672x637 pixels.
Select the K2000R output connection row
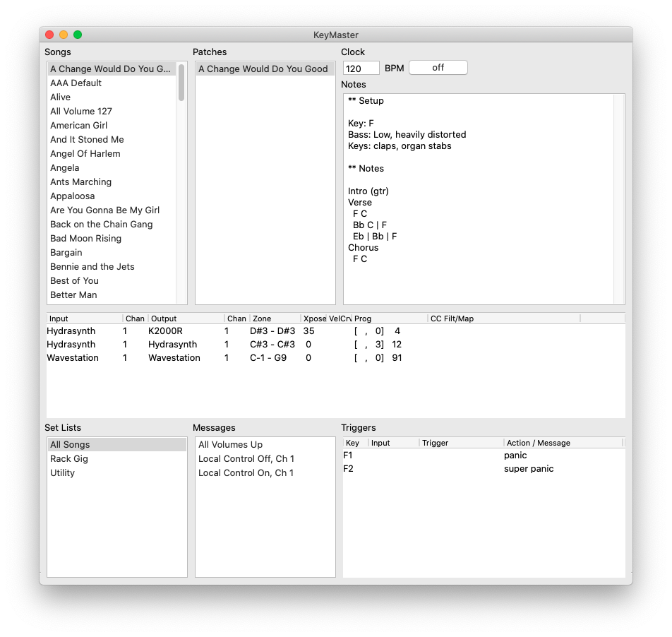335,331
